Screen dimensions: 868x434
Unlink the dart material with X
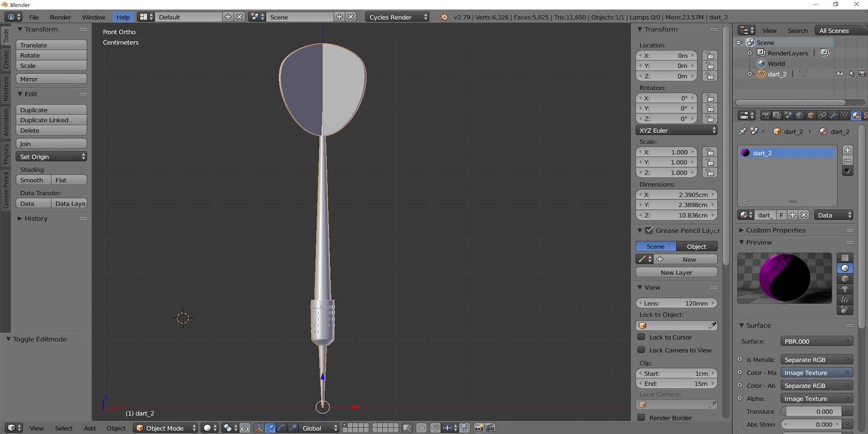803,215
